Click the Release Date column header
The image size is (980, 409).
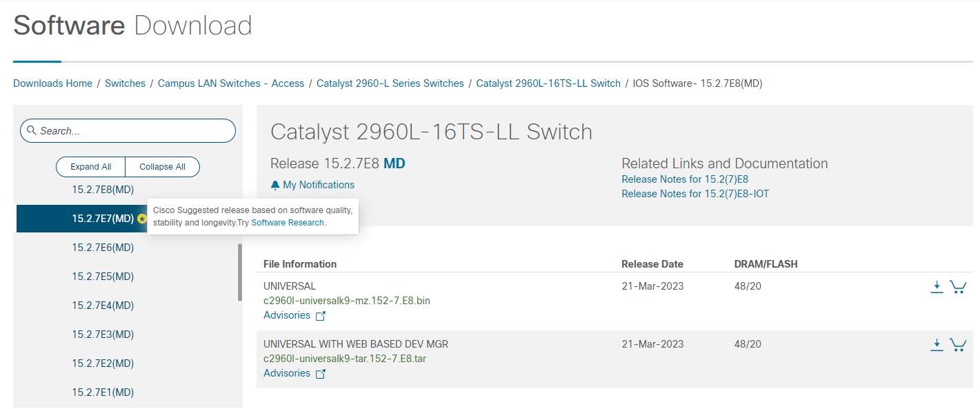point(652,264)
